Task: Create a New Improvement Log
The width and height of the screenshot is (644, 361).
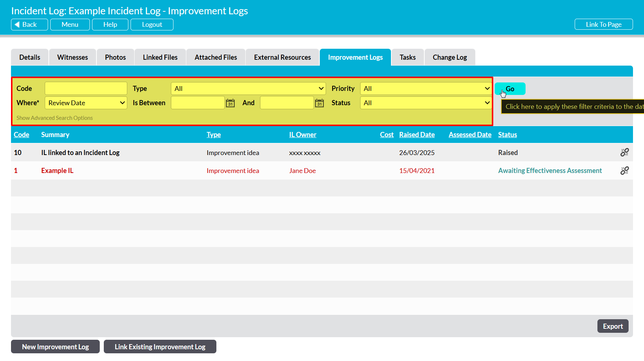Action: pos(55,347)
